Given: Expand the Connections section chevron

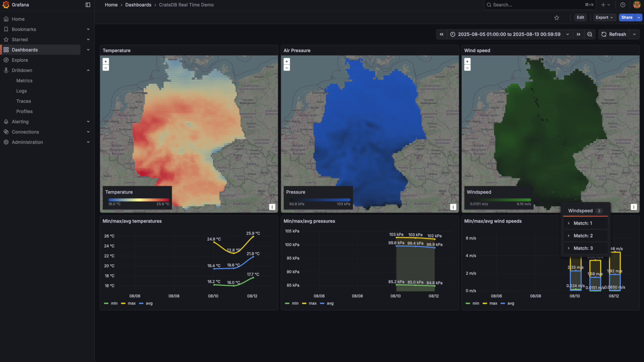Looking at the screenshot, I should [x=88, y=132].
